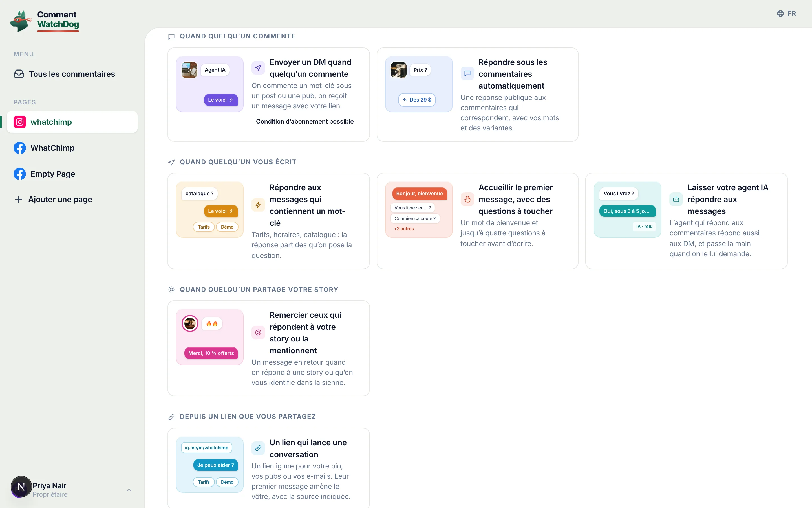
Task: Click the Bonjour, bienvenue bubble
Action: coord(420,194)
